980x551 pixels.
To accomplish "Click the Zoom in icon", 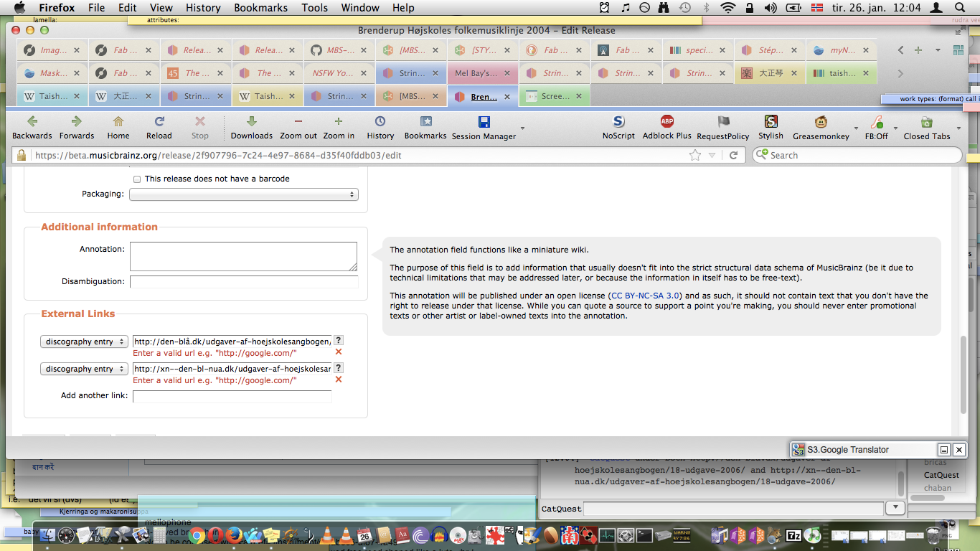I will pos(339,122).
